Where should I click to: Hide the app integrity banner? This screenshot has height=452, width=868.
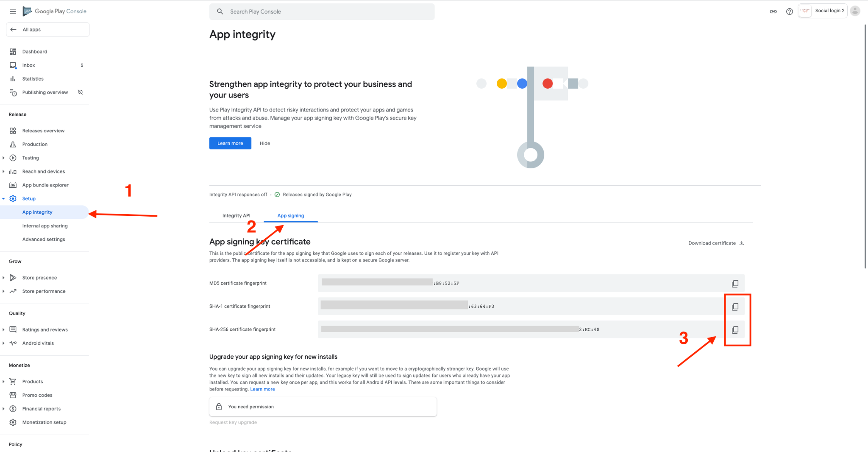click(265, 143)
